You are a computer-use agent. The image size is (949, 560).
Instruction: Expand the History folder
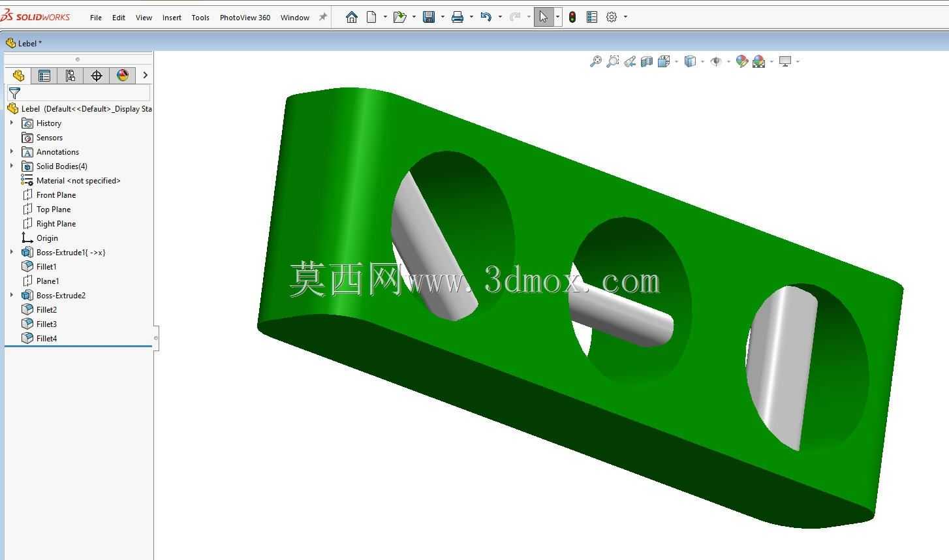coord(11,123)
